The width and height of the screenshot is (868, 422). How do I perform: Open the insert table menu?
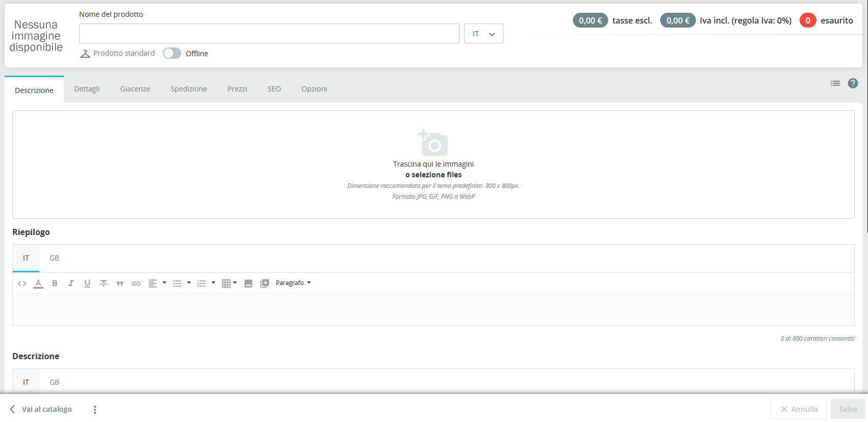pos(229,283)
